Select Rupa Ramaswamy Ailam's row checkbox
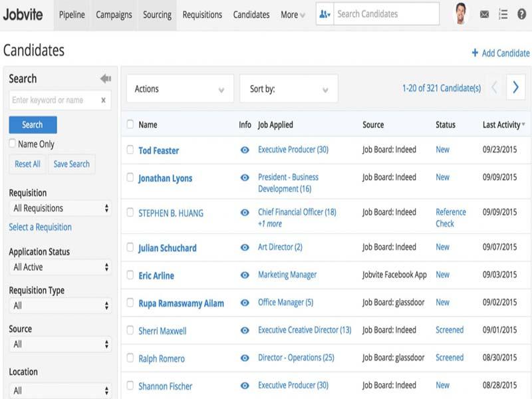532x399 pixels. (x=130, y=303)
